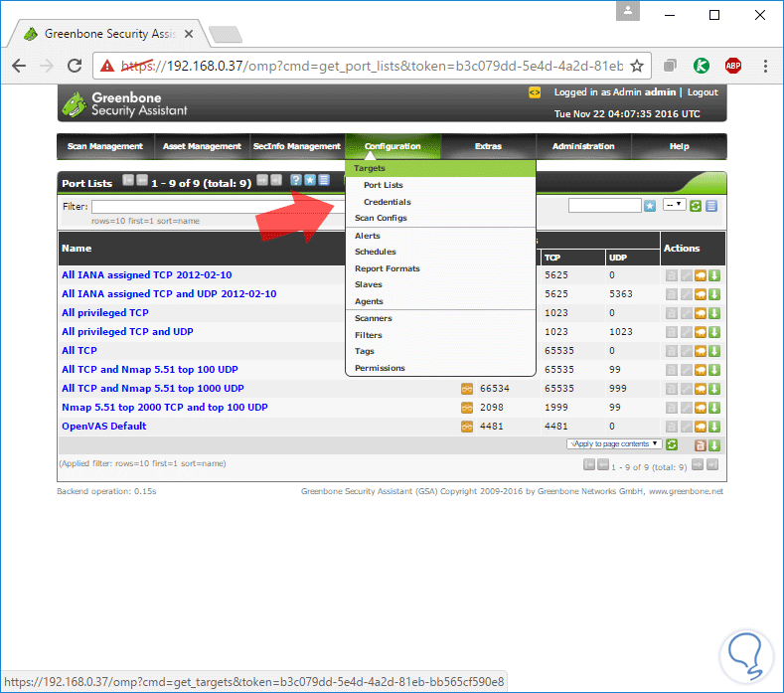The image size is (784, 693).
Task: Open the OpenVAS Default link
Action: [x=104, y=427]
